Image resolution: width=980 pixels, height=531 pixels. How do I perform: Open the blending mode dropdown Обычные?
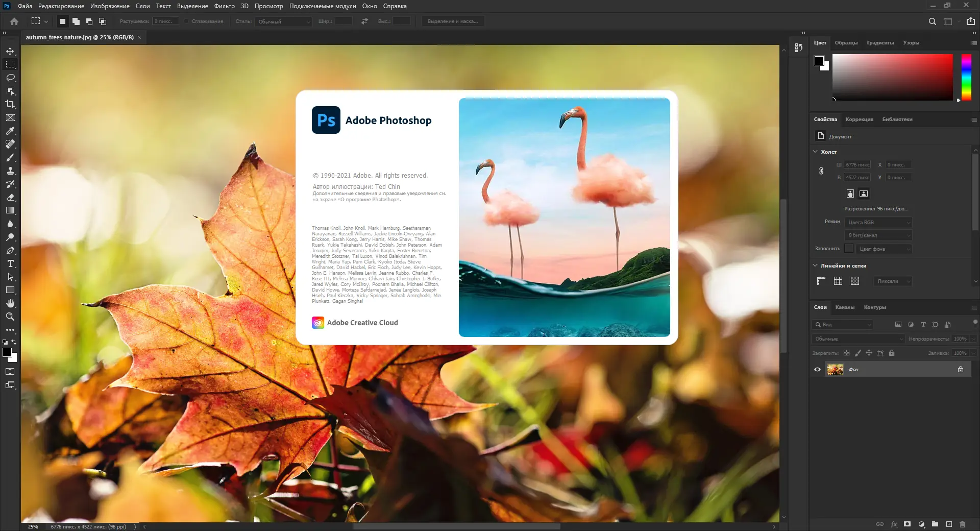857,339
